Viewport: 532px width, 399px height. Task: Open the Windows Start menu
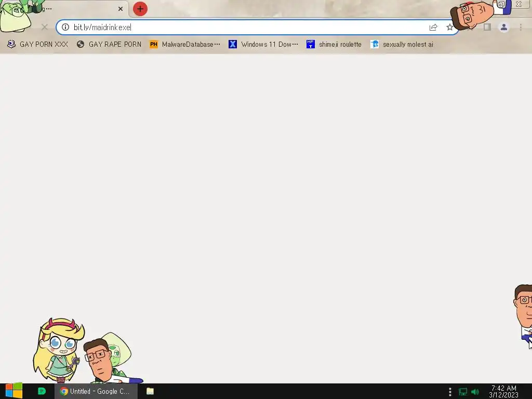[14, 391]
